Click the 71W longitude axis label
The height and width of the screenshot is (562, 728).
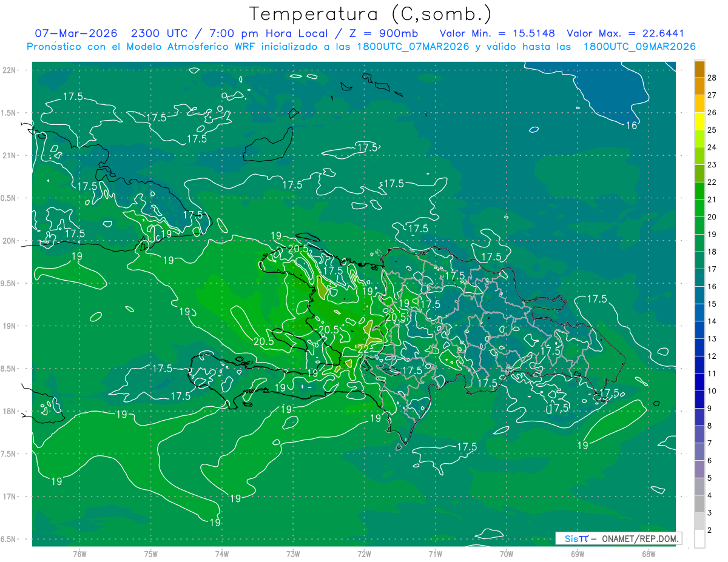(435, 554)
